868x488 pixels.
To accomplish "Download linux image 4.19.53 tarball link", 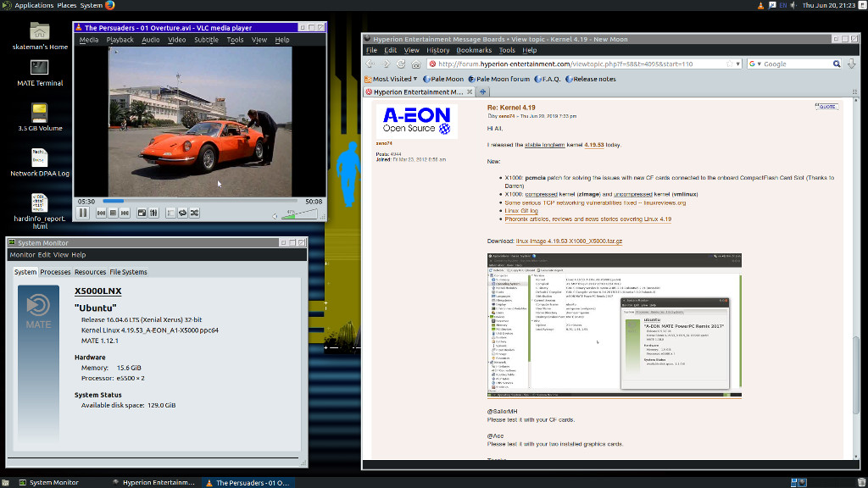I will click(569, 241).
